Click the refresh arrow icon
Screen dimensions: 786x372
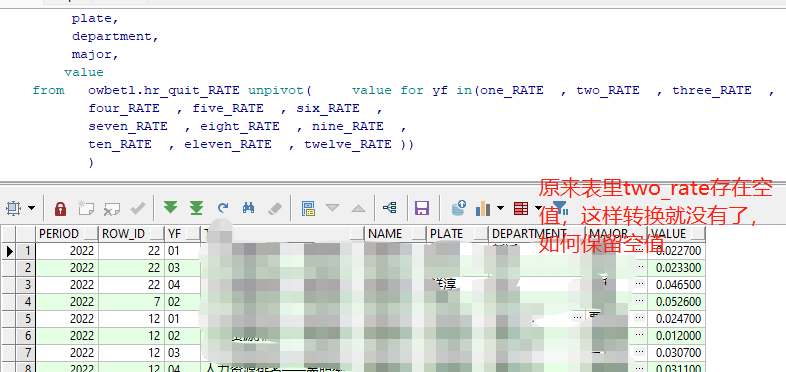coord(223,208)
